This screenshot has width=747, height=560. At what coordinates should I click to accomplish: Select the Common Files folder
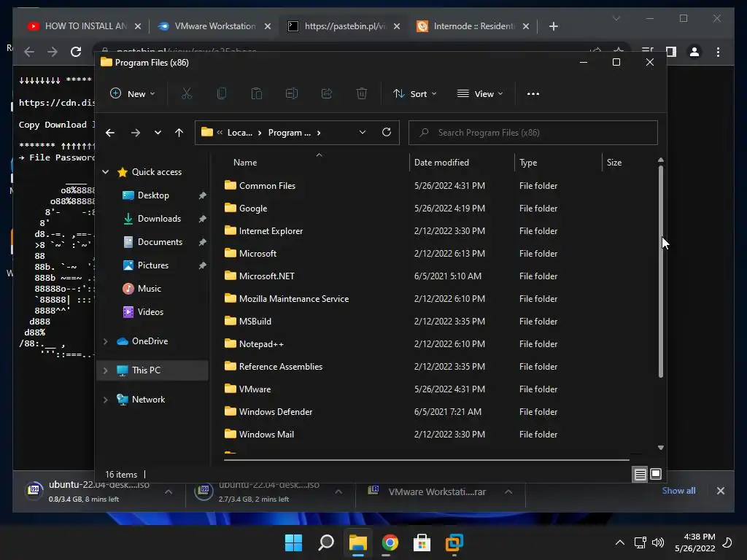(267, 186)
